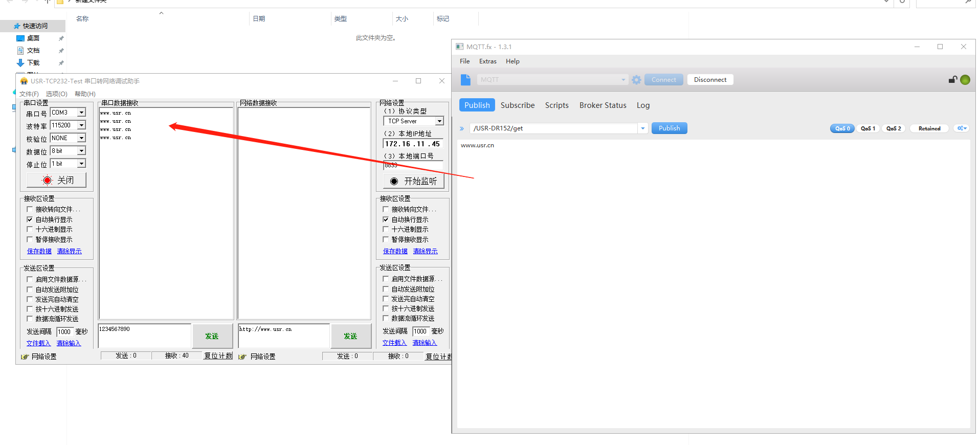Expand the /USR-DR152/get topic dropdown arrow
The image size is (980, 445).
[x=643, y=128]
